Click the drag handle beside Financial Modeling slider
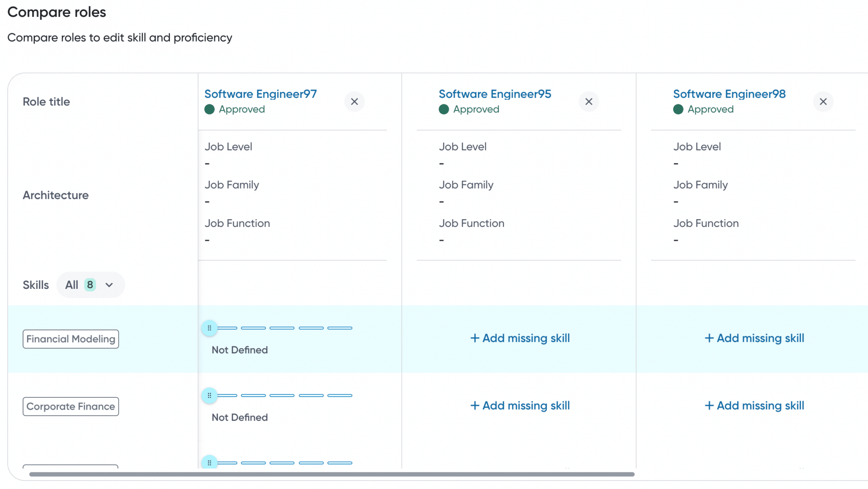Image resolution: width=868 pixels, height=489 pixels. [x=209, y=327]
